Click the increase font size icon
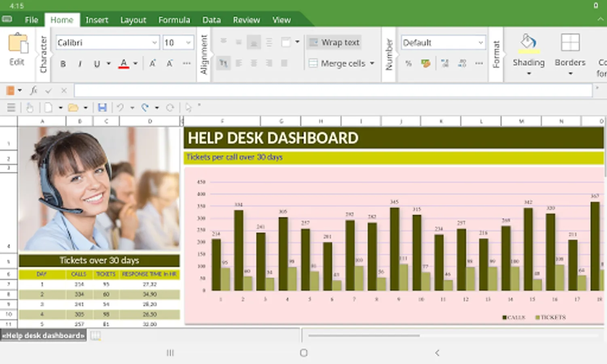Viewport: 607px width, 364px height. 152,63
